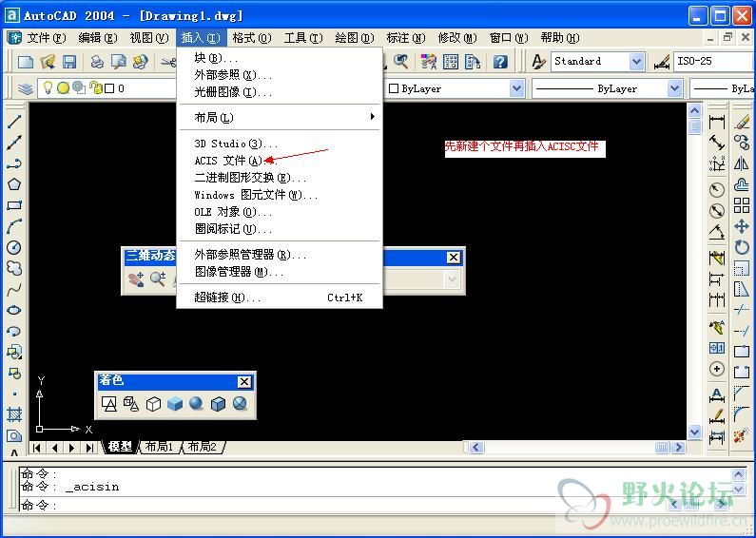
Task: Click the command line input area
Action: [x=342, y=505]
